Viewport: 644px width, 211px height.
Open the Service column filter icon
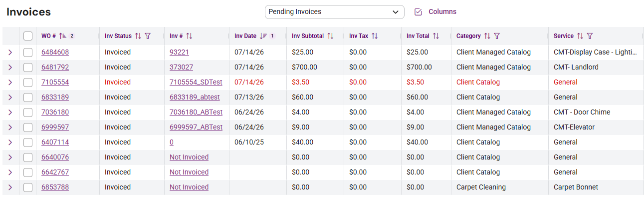click(x=590, y=36)
